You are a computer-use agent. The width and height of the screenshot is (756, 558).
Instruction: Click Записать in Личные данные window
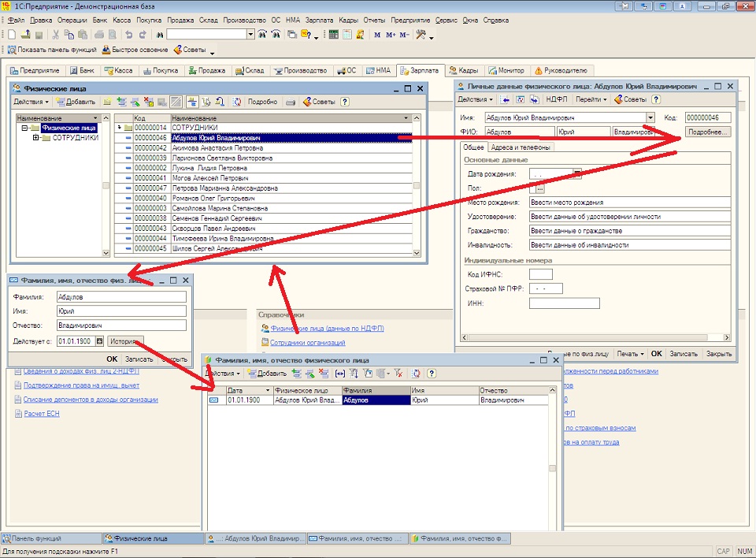coord(684,353)
